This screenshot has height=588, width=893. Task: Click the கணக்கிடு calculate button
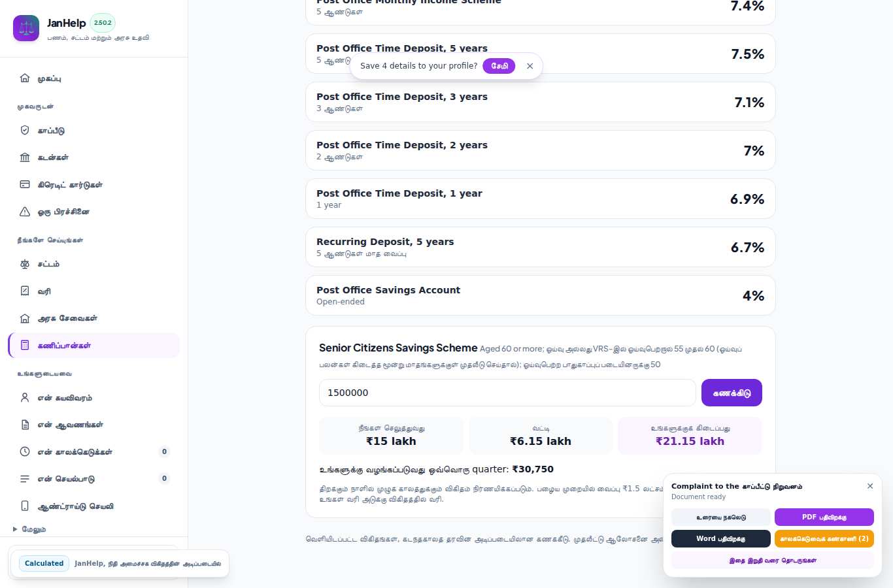coord(732,393)
